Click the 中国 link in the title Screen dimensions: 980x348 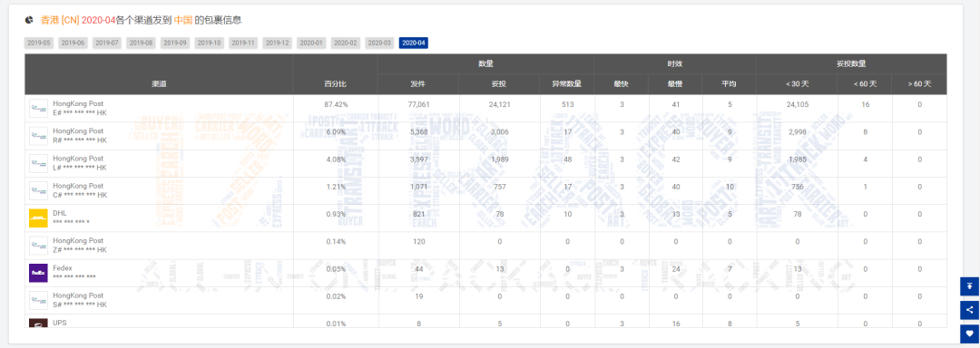point(182,20)
